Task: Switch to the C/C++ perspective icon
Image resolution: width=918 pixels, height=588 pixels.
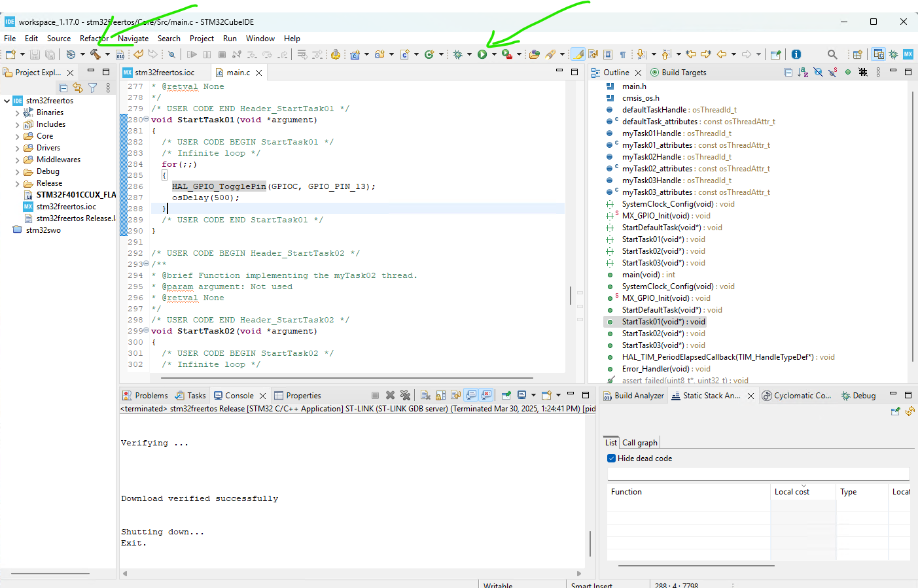Action: click(879, 54)
